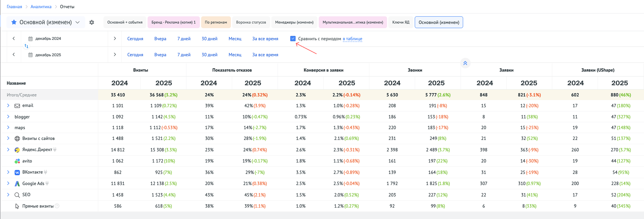Click the Яндекс.Директ logo icon

[x=17, y=150]
